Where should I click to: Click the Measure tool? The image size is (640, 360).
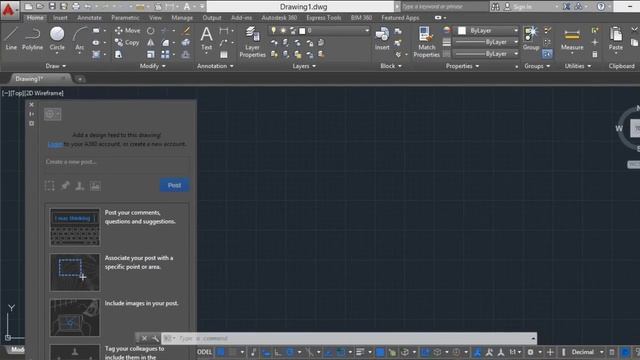coord(572,39)
